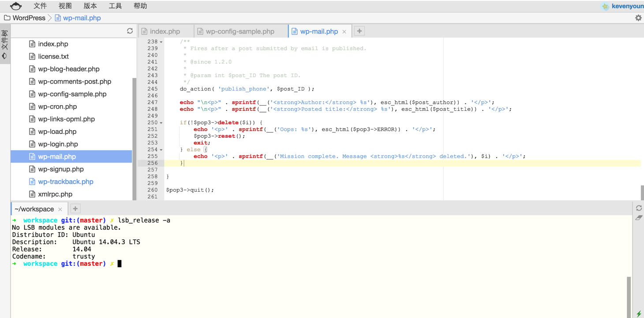Refresh the file tree
This screenshot has width=644, height=318.
(130, 31)
